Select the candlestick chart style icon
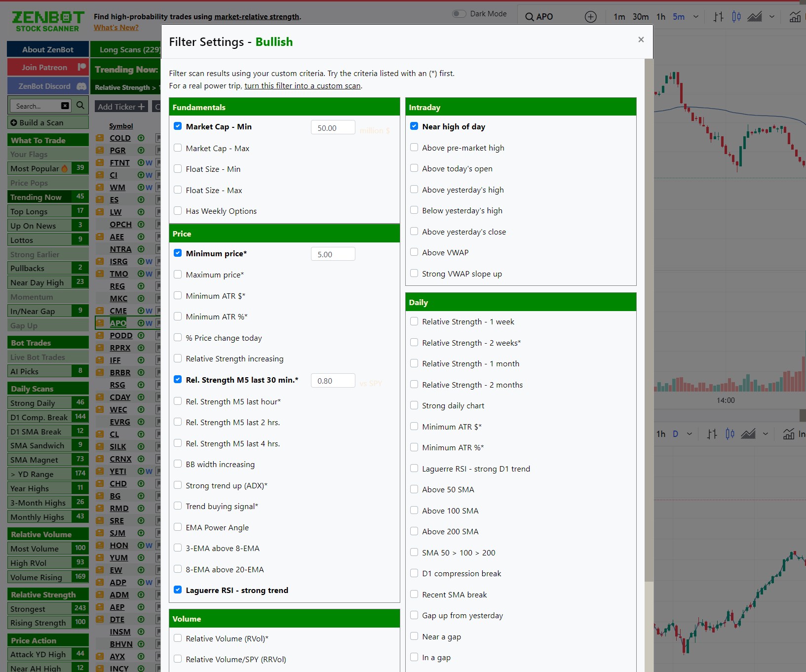This screenshot has height=672, width=806. [x=736, y=16]
